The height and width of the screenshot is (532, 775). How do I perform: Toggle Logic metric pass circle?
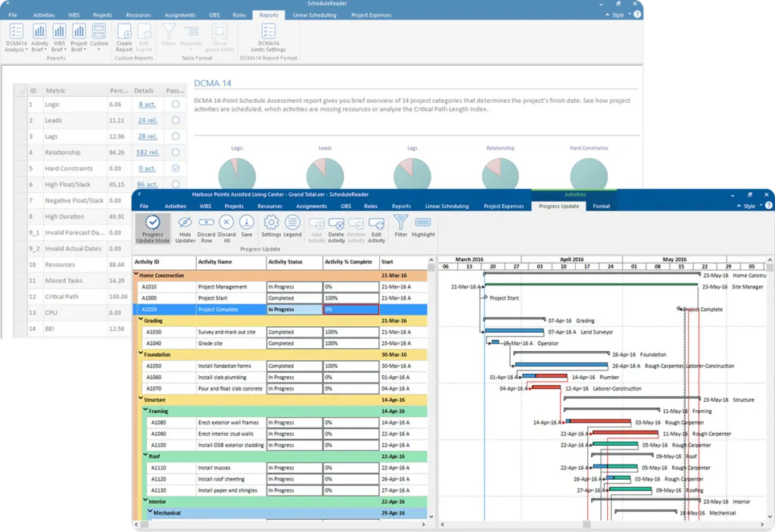176,104
